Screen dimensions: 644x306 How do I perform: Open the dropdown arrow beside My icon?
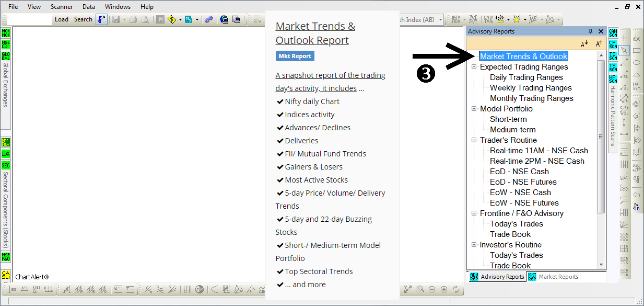(197, 19)
